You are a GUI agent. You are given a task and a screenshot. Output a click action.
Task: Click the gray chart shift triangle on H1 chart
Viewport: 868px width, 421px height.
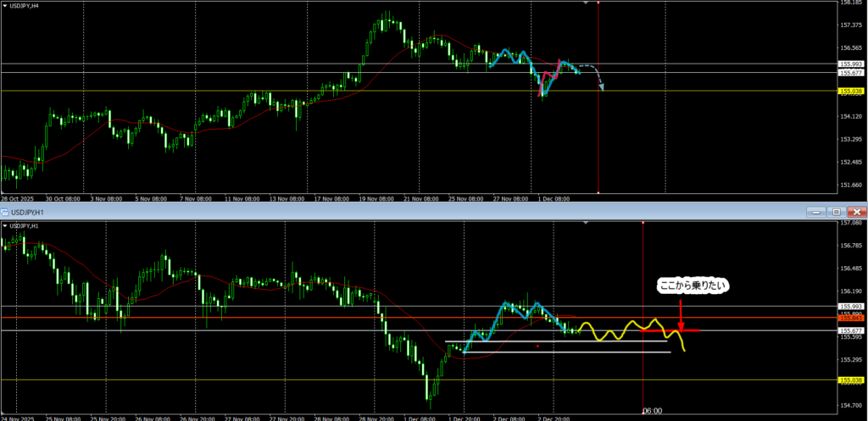coord(585,223)
